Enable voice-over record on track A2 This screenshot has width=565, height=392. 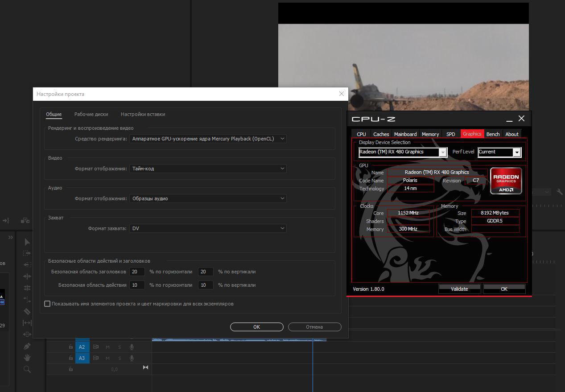(132, 347)
